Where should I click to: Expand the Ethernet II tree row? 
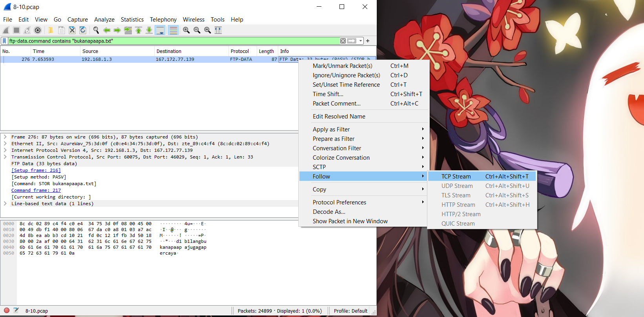point(5,144)
